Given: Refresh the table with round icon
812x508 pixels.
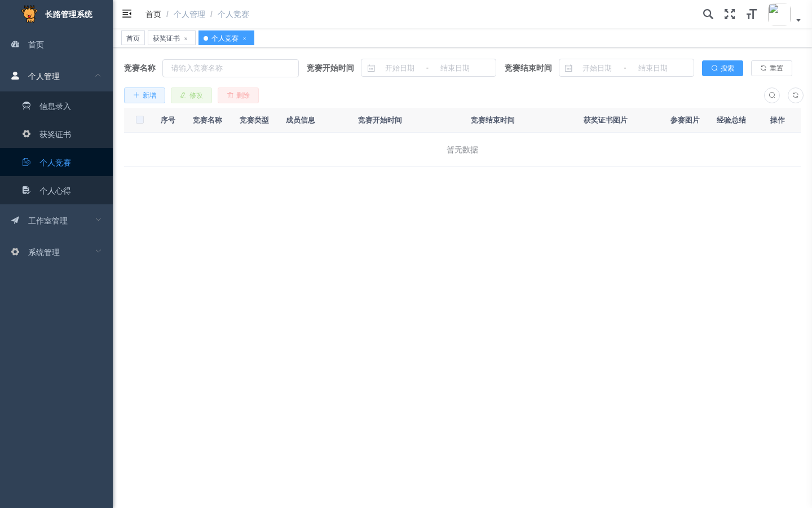Looking at the screenshot, I should pyautogui.click(x=796, y=95).
